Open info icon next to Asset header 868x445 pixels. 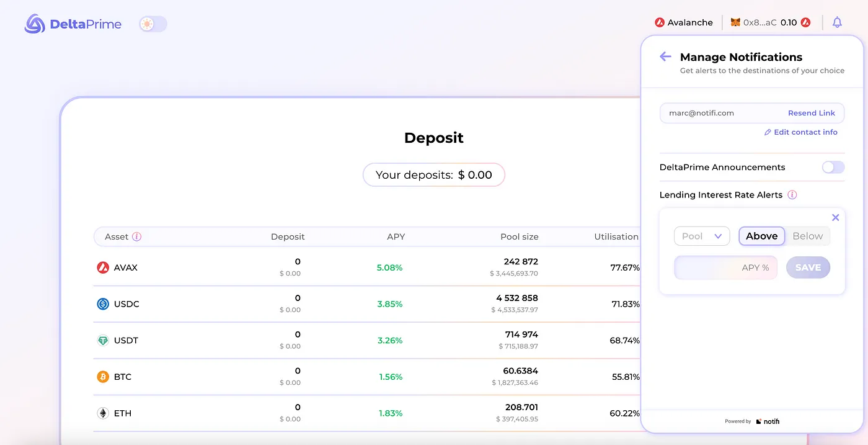point(137,236)
